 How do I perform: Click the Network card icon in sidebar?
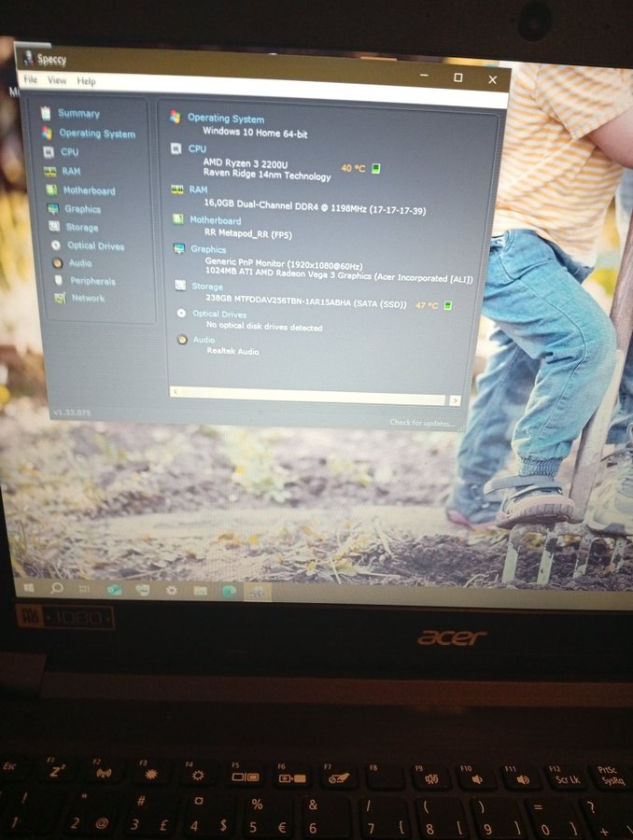point(60,298)
